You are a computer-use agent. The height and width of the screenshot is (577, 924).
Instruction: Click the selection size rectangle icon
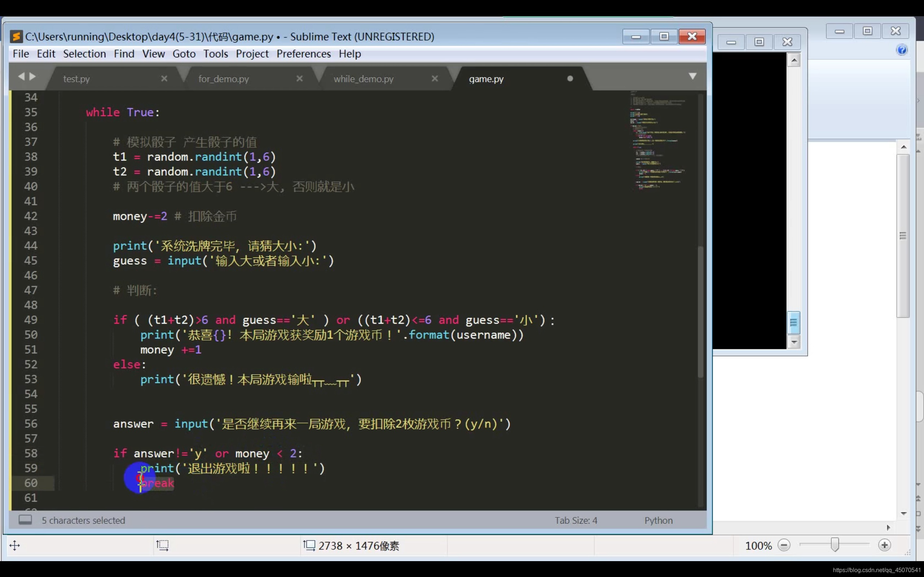pyautogui.click(x=162, y=545)
